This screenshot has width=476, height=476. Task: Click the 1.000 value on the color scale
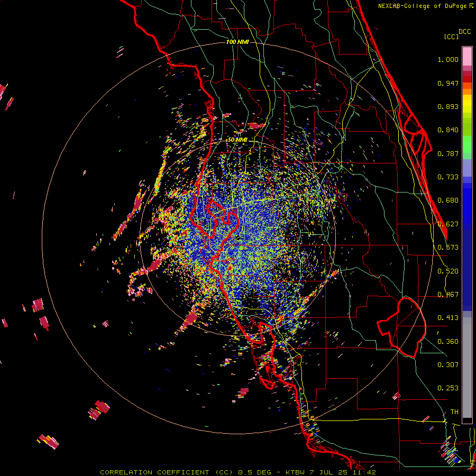tap(448, 59)
